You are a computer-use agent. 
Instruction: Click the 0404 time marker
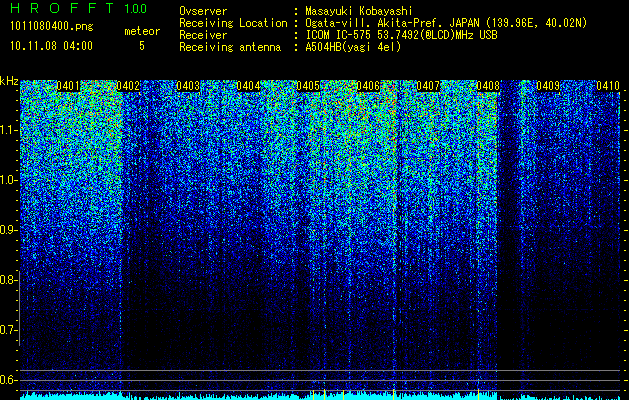(x=248, y=86)
